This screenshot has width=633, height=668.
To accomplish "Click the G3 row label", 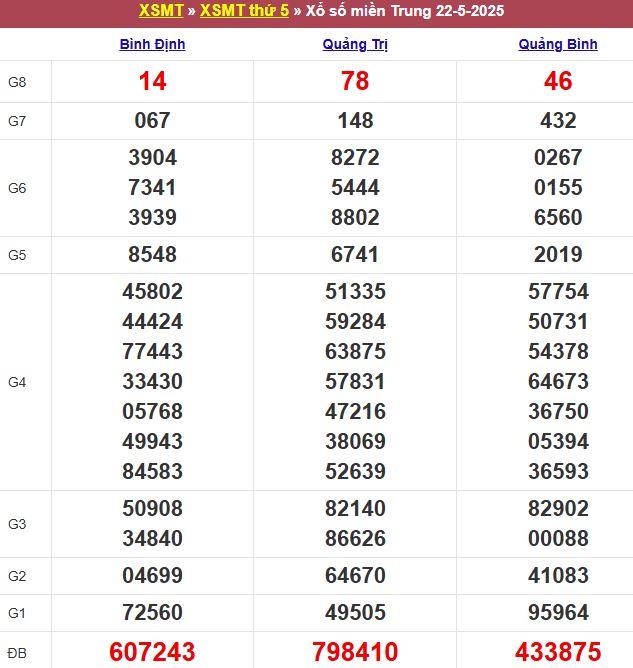I will point(17,524).
